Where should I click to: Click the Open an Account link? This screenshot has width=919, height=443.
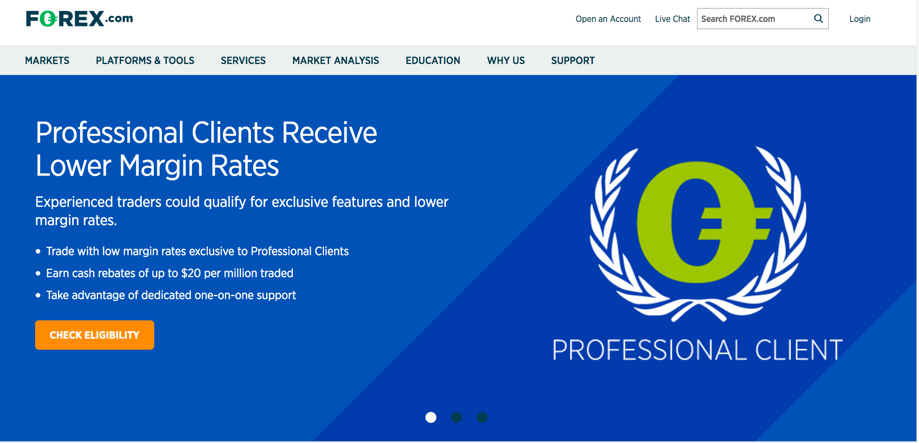point(608,19)
